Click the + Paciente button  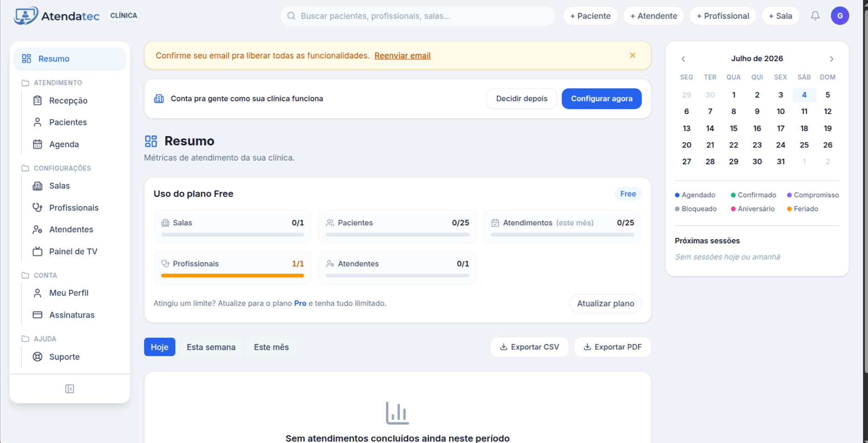tap(590, 16)
